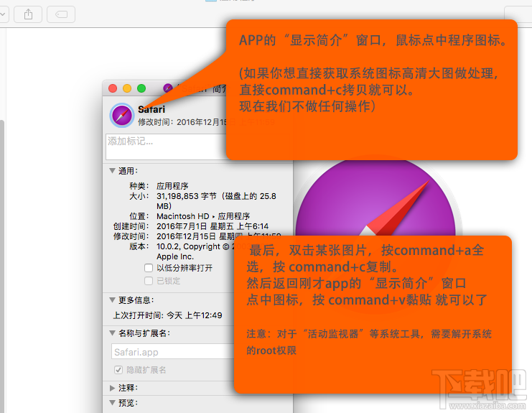Viewport: 532px width, 413px height.
Task: Click the Edit Tags toolbar button in Finder
Action: click(x=61, y=14)
